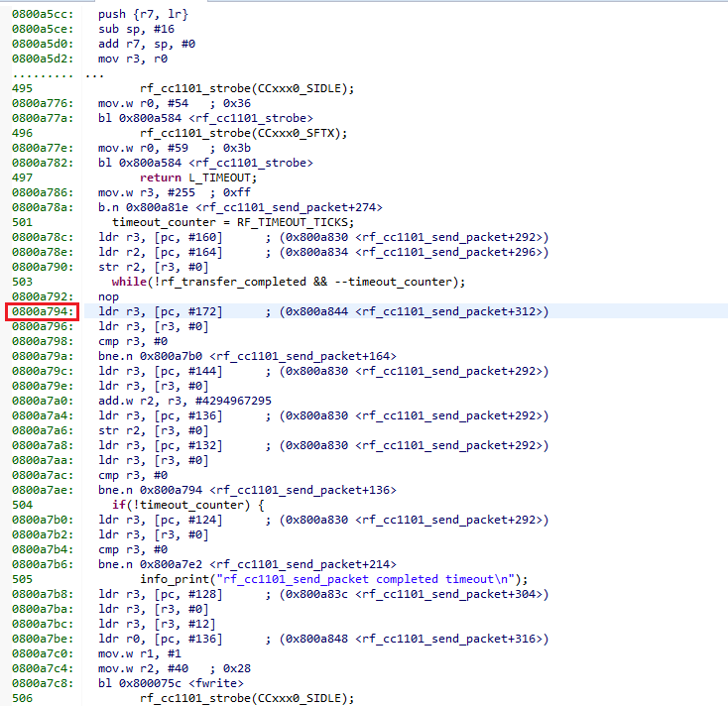Select address 0800a794 in the gutter
The image size is (728, 706).
click(x=43, y=311)
